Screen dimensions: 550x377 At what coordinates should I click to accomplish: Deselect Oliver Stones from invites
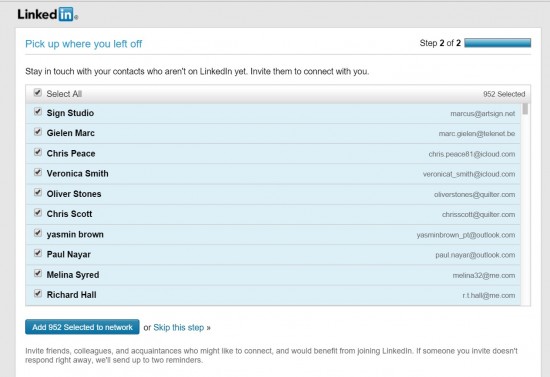tap(38, 193)
